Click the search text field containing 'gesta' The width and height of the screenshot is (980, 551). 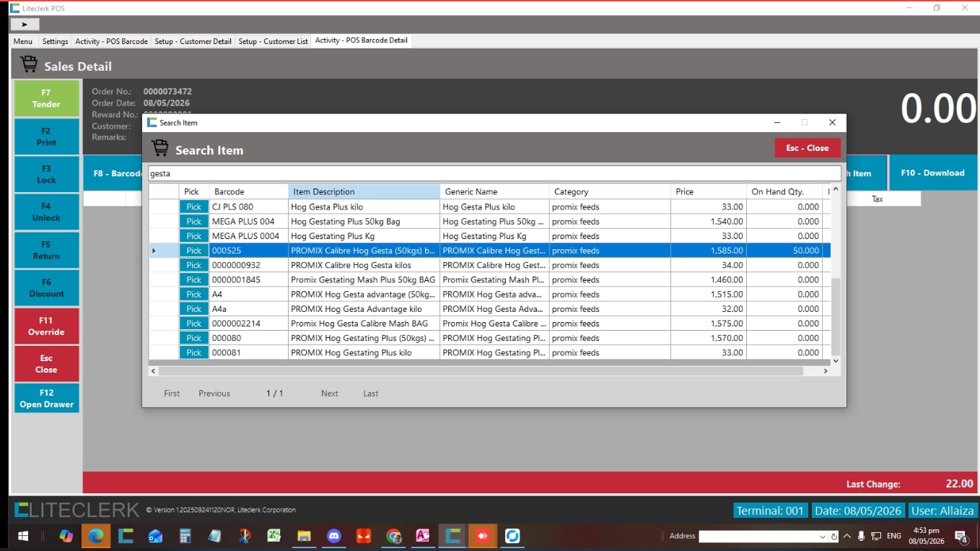point(494,173)
